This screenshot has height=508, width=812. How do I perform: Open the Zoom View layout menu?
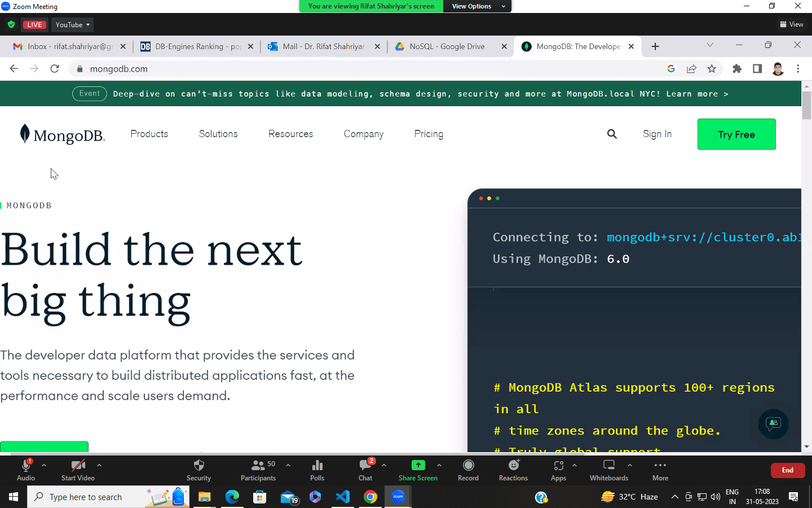pos(792,24)
